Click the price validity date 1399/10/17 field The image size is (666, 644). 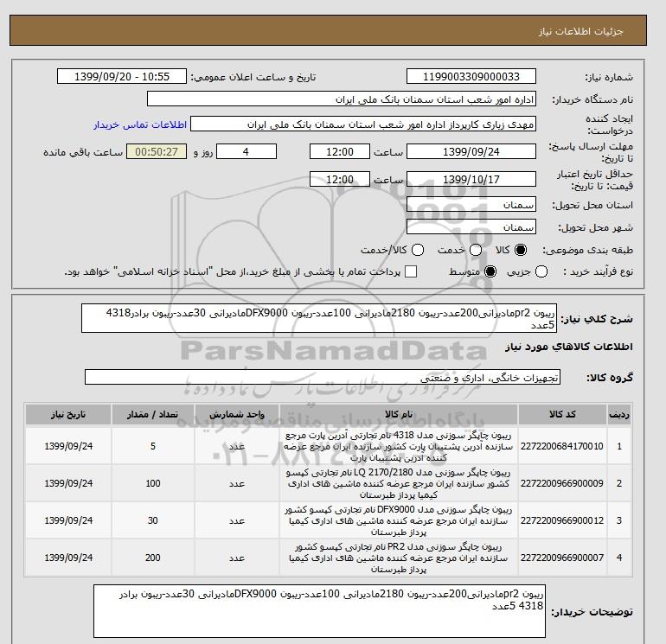click(x=471, y=179)
